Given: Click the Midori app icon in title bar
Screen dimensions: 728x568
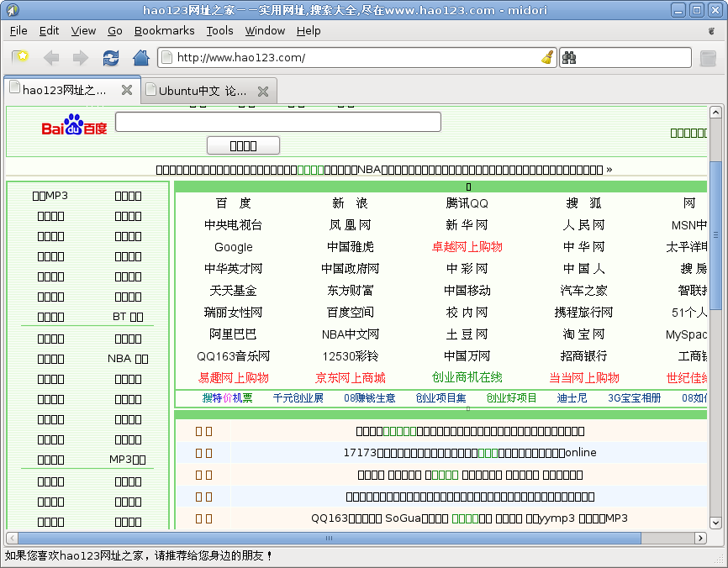Looking at the screenshot, I should 13,10.
